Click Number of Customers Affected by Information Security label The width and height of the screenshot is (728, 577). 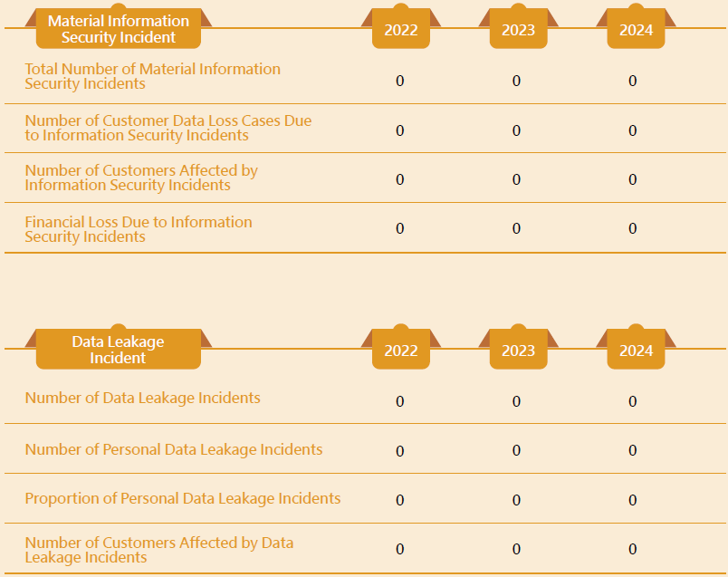pos(141,178)
